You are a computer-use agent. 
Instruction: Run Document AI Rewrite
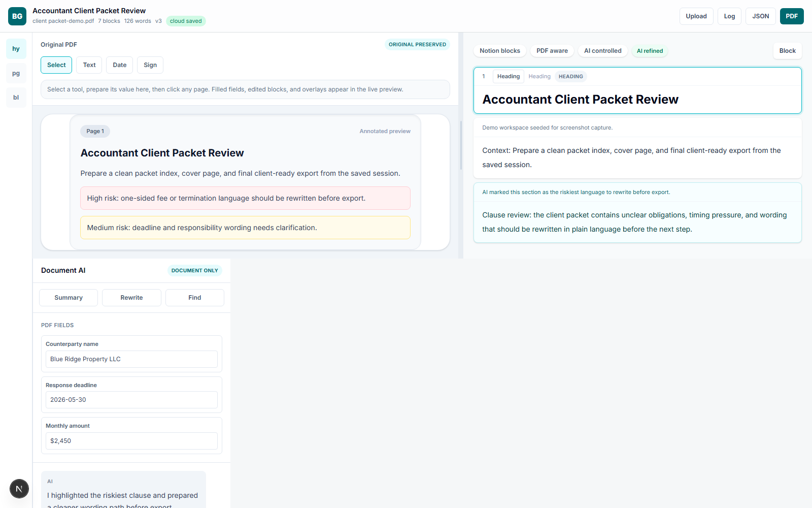click(131, 298)
